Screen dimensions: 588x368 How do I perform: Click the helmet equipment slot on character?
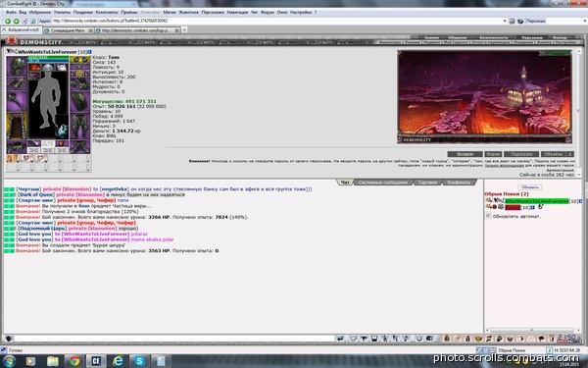pos(17,66)
